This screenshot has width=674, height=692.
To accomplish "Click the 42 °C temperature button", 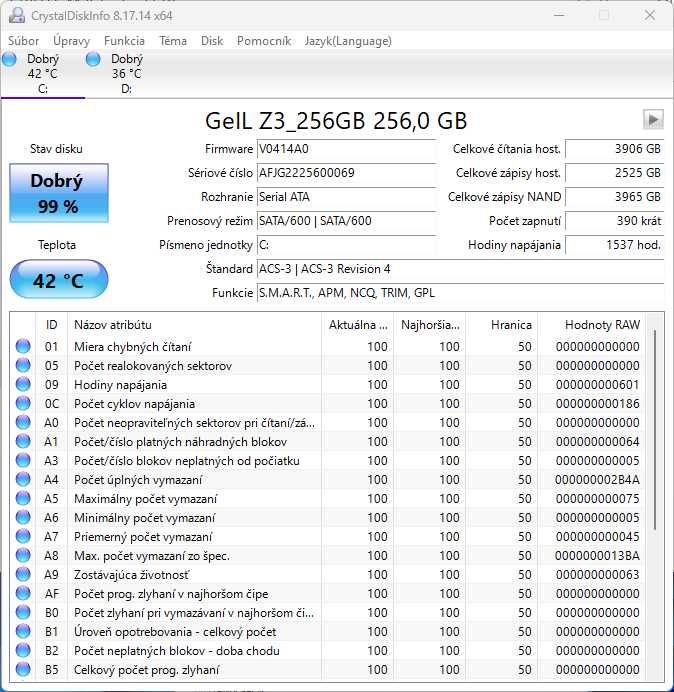I will tap(59, 279).
